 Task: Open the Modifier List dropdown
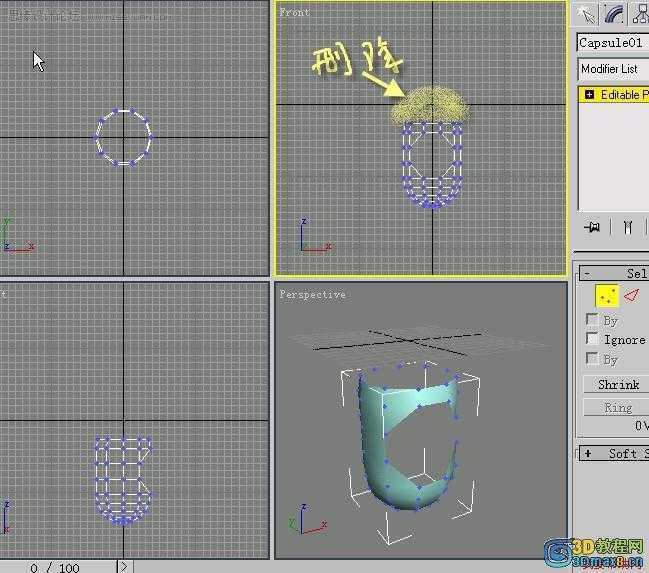pos(613,69)
